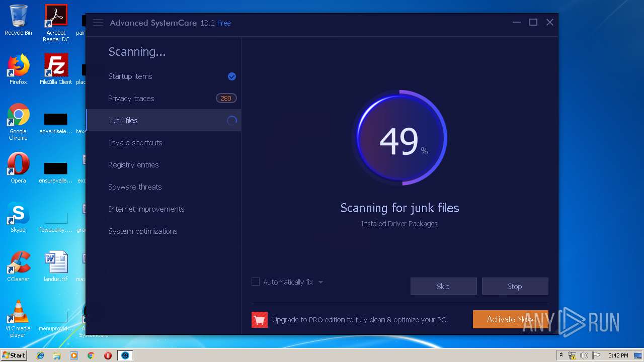This screenshot has width=644, height=362.
Task: Click the Activate Now button
Action: tap(510, 319)
